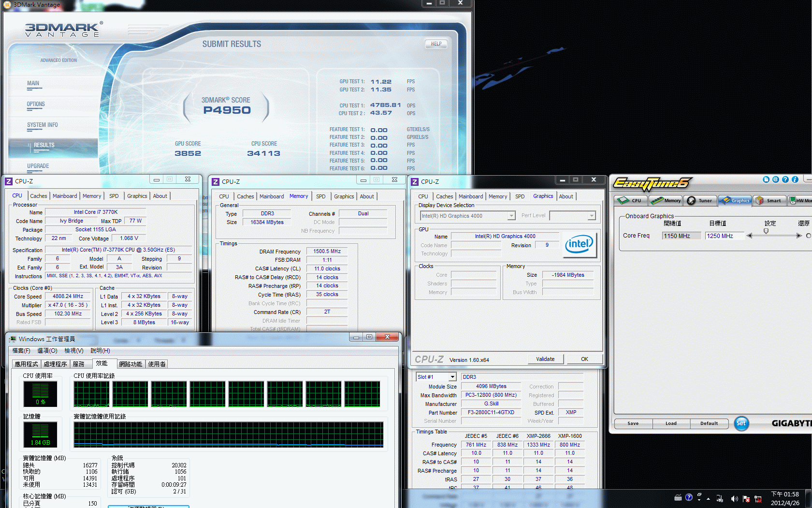Open the Slot #1 dropdown in CPU-Z SPD
812x508 pixels.
click(x=452, y=377)
